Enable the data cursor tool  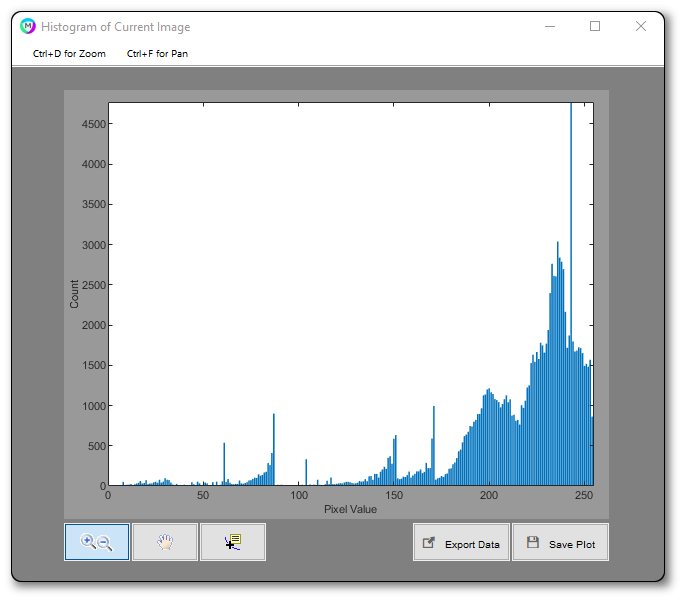tap(233, 542)
